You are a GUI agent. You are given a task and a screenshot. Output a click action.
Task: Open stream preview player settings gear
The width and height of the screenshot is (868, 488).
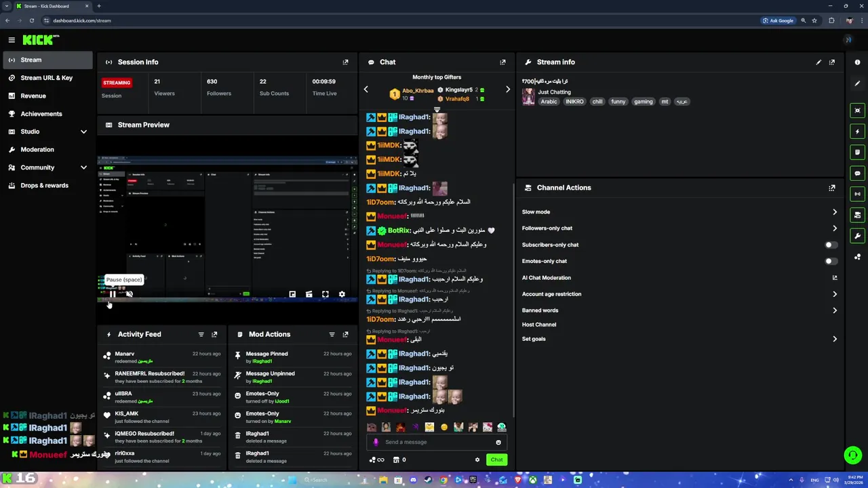point(342,294)
